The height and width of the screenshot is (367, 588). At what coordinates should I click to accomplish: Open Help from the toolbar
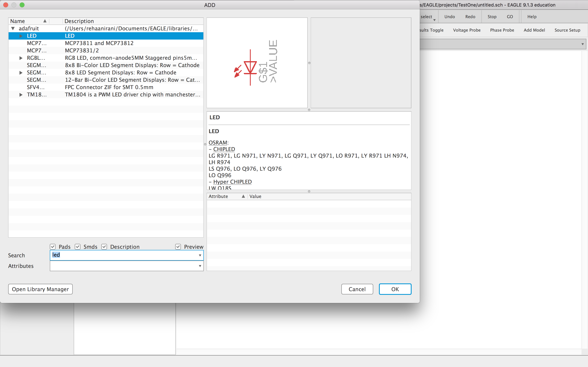(x=531, y=17)
